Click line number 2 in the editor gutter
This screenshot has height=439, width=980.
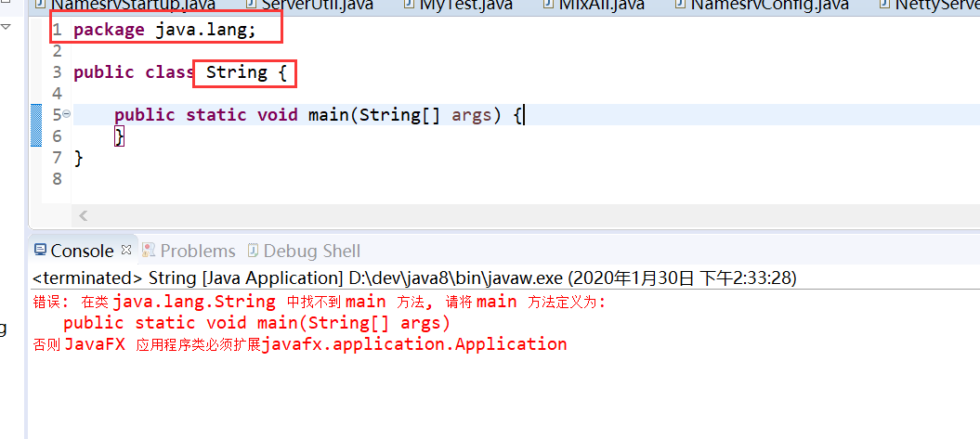click(58, 50)
